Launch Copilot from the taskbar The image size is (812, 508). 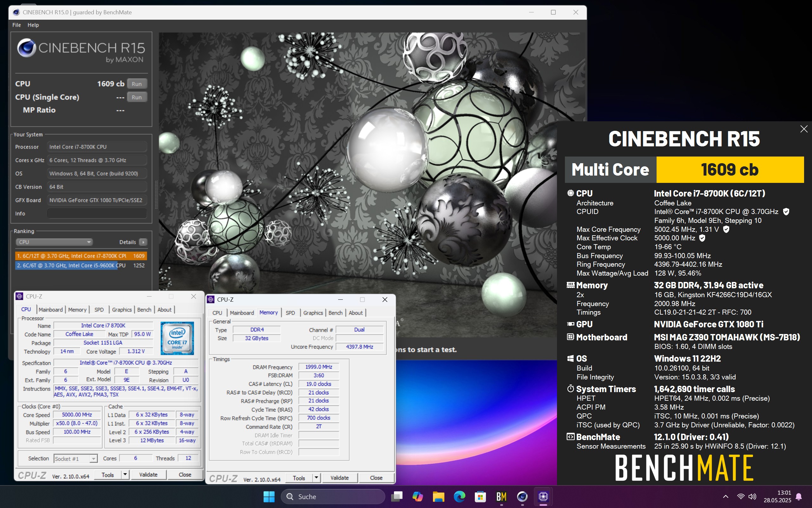coord(418,496)
